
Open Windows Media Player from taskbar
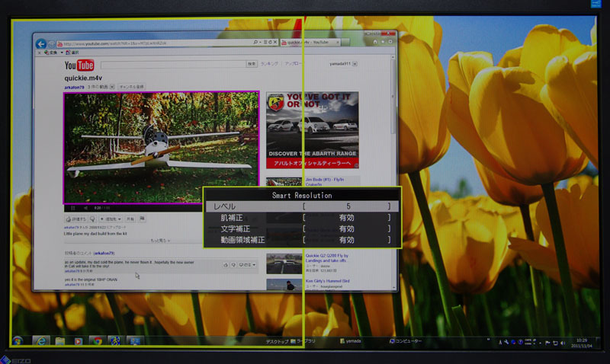point(78,340)
